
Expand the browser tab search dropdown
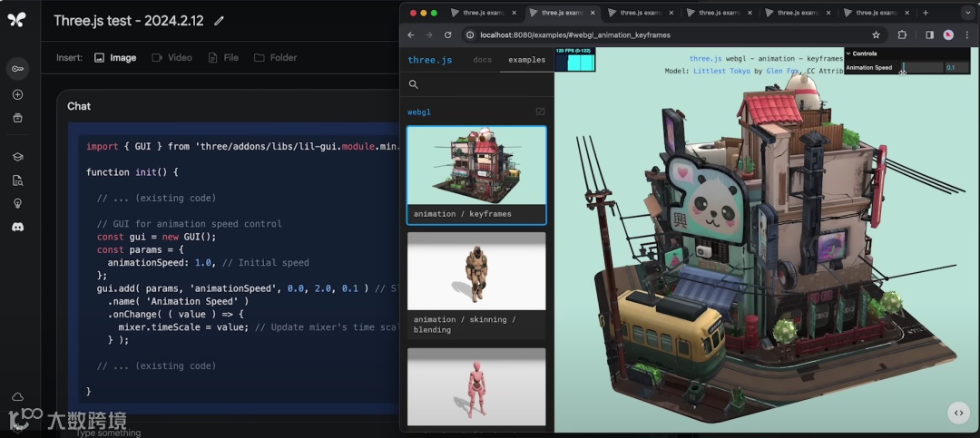tap(967, 13)
